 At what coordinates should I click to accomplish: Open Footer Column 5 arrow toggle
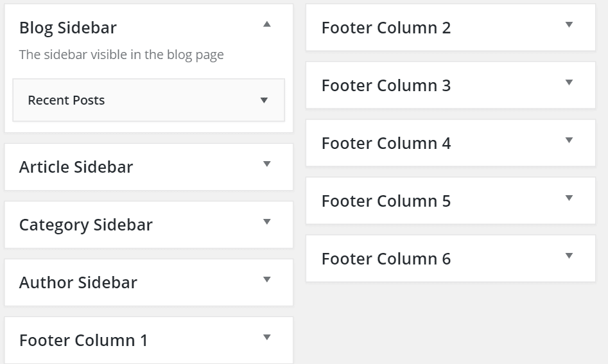tap(569, 198)
